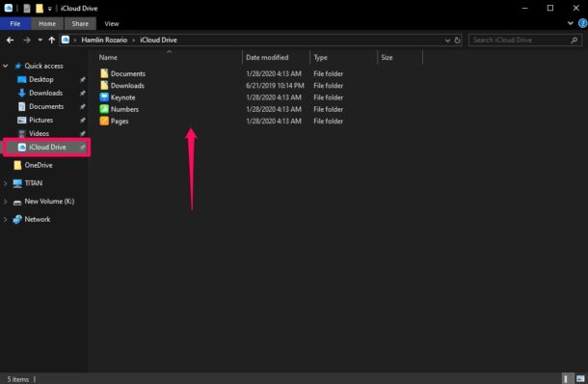Expand the TITAN computer node
This screenshot has width=588, height=384.
(x=5, y=183)
